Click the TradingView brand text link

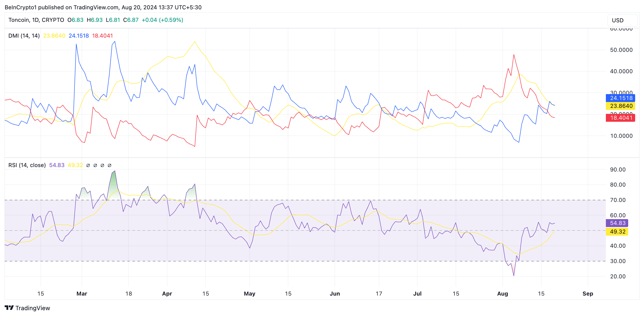pos(33,308)
